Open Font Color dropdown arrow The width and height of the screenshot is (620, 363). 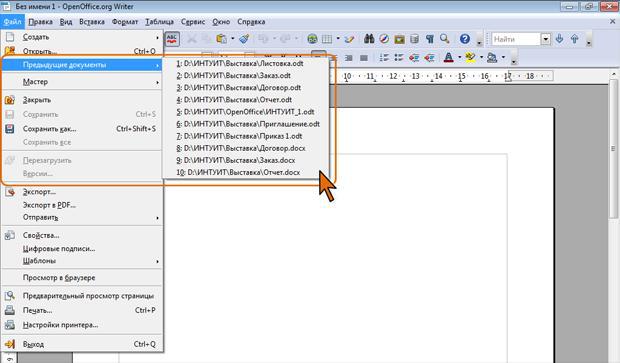[x=459, y=58]
